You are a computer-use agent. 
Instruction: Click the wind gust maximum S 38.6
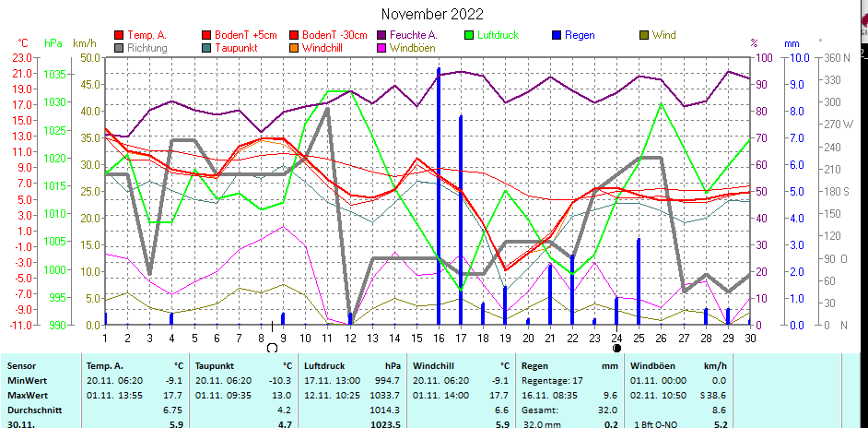712,396
